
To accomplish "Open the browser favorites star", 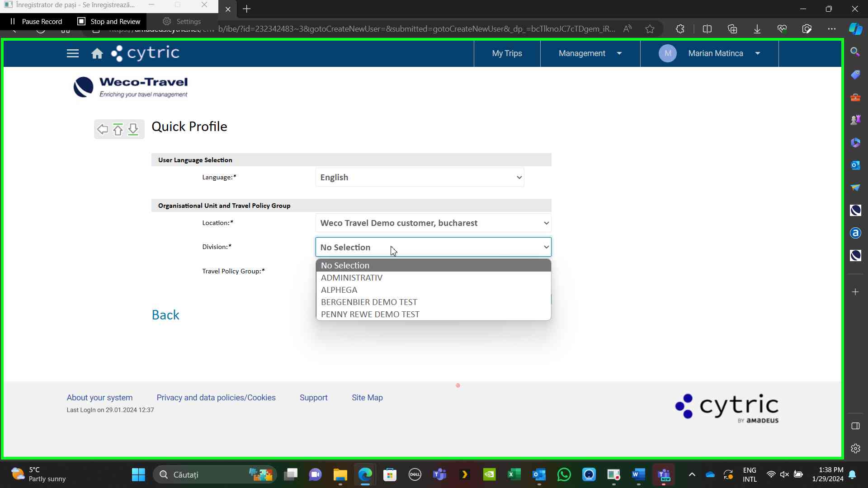I will (x=650, y=29).
